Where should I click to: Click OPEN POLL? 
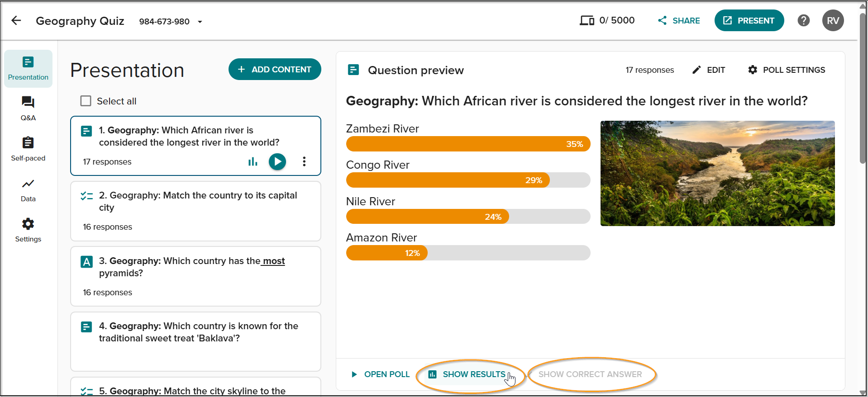(381, 374)
